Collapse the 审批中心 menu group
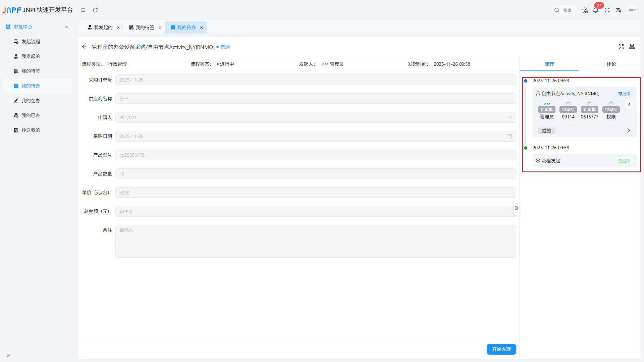 click(x=66, y=27)
